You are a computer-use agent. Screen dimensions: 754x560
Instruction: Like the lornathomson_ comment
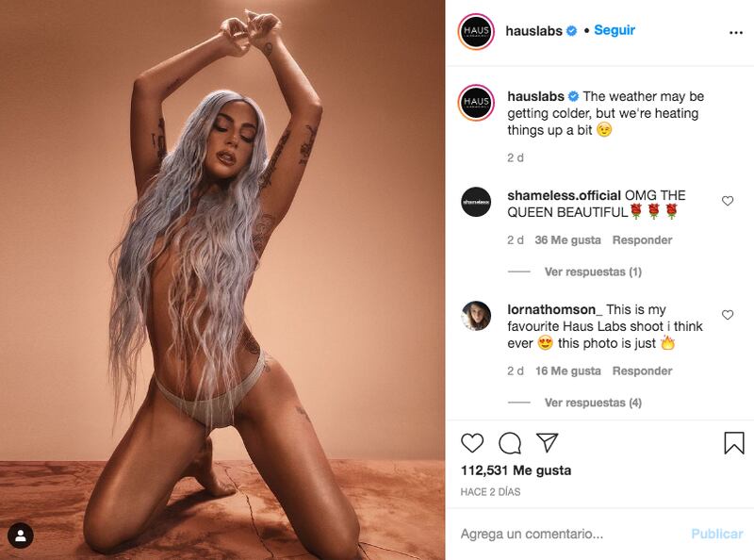pos(728,315)
